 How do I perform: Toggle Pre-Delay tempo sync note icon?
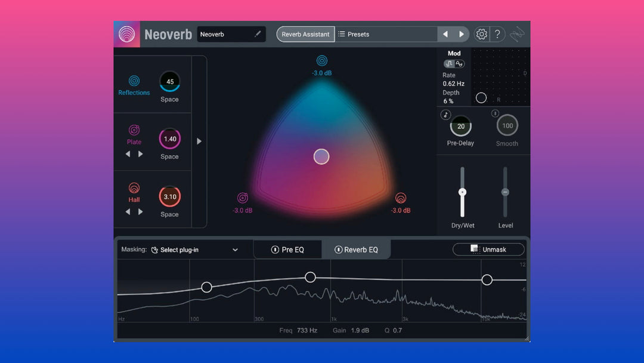pyautogui.click(x=445, y=115)
